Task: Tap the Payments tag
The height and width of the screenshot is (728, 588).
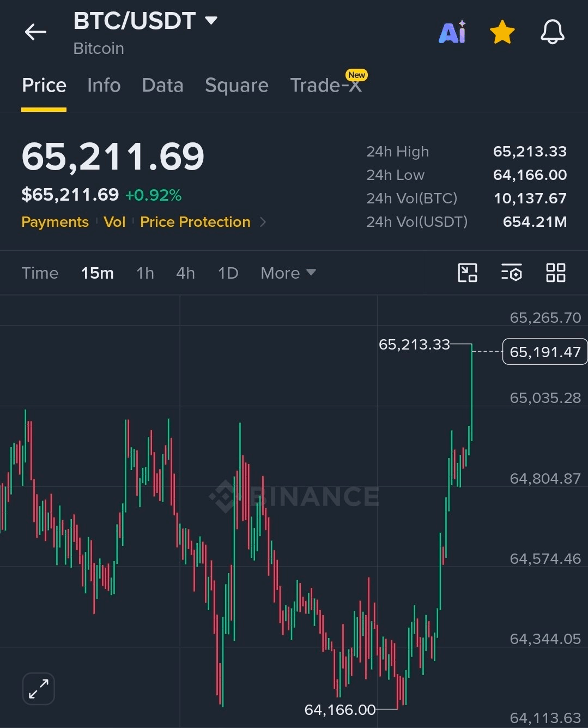Action: point(55,222)
